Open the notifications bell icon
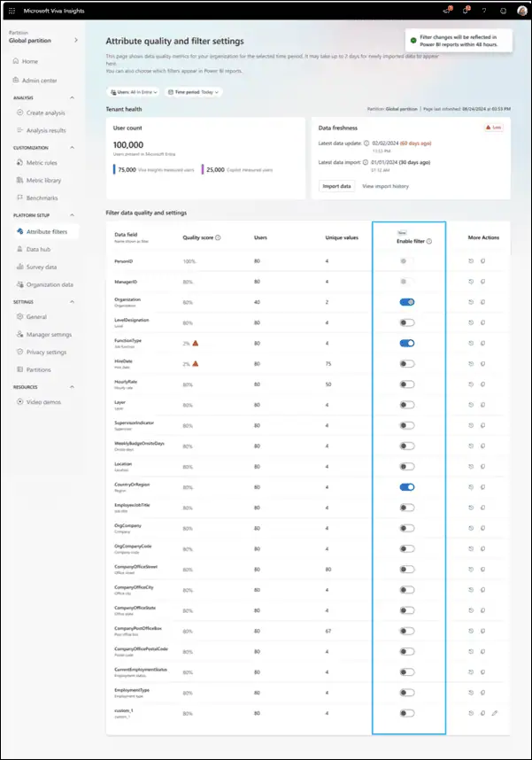This screenshot has width=532, height=760. [466, 10]
